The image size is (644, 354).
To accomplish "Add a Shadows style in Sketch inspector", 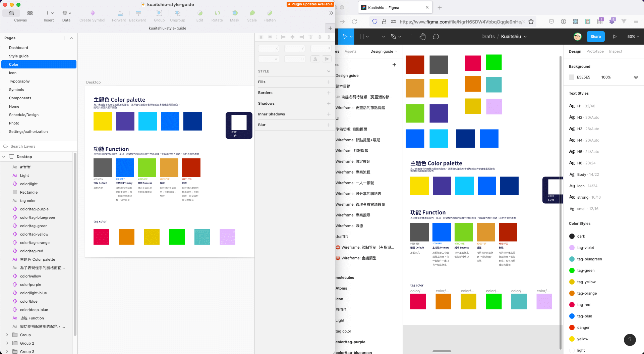I will [329, 103].
